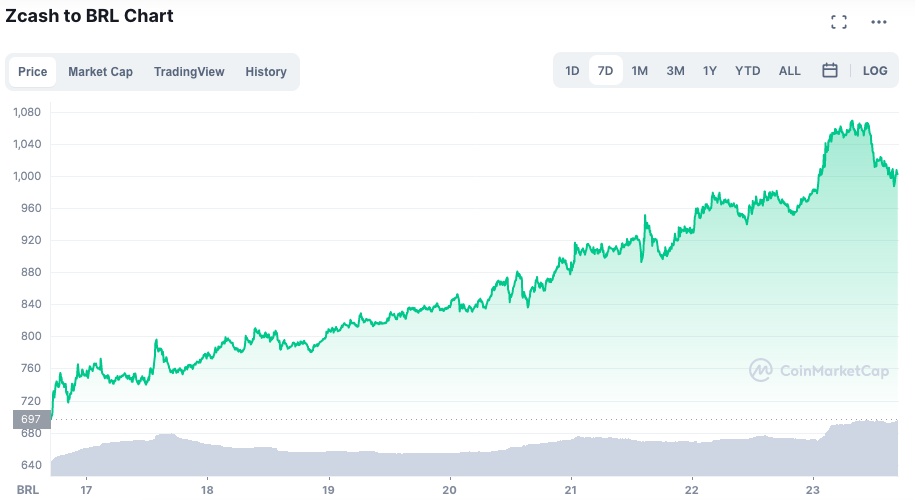Click the 640 y-axis label

point(32,465)
